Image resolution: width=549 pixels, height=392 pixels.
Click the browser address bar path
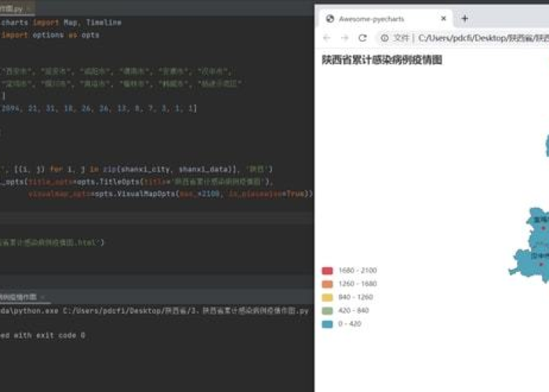click(483, 38)
